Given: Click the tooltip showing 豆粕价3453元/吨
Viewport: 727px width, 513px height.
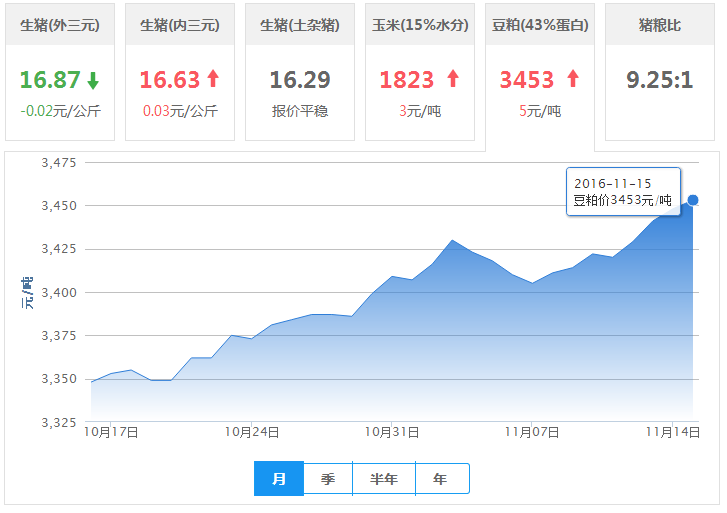Looking at the screenshot, I should 623,192.
